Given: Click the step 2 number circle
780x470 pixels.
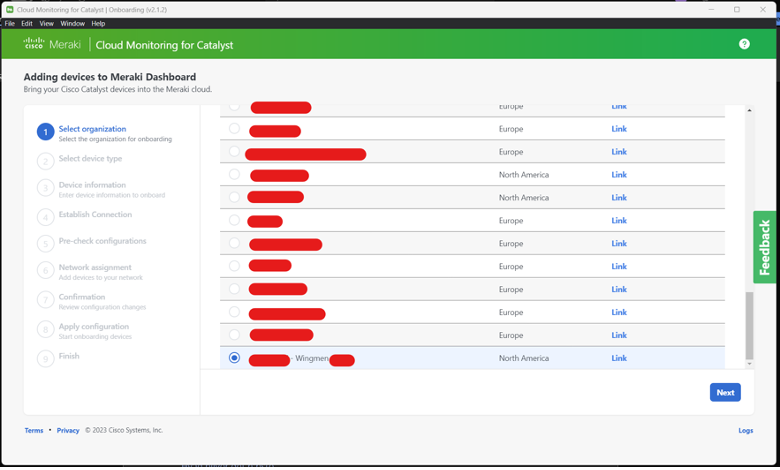Looking at the screenshot, I should [x=45, y=161].
